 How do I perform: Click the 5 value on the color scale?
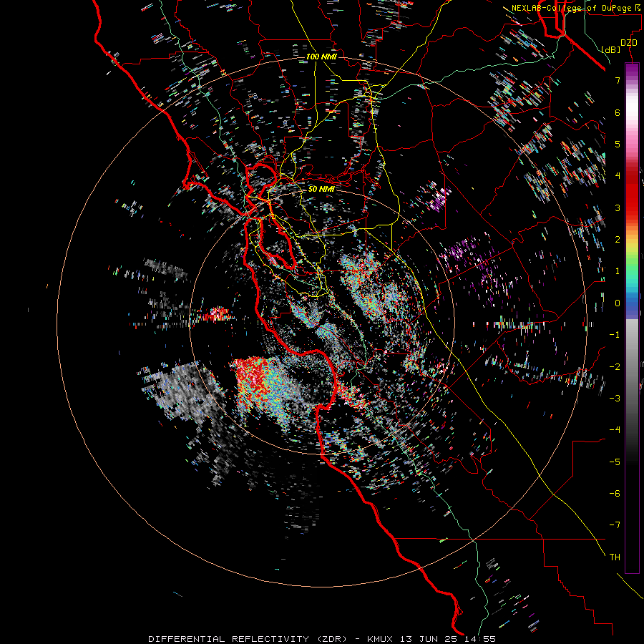click(618, 144)
